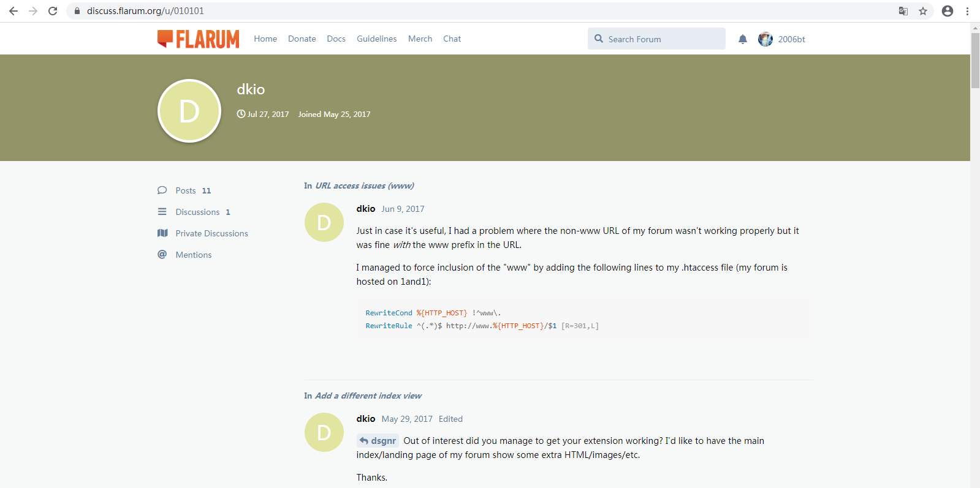This screenshot has height=488, width=980.
Task: Click the Posts speech bubble icon
Action: point(162,190)
